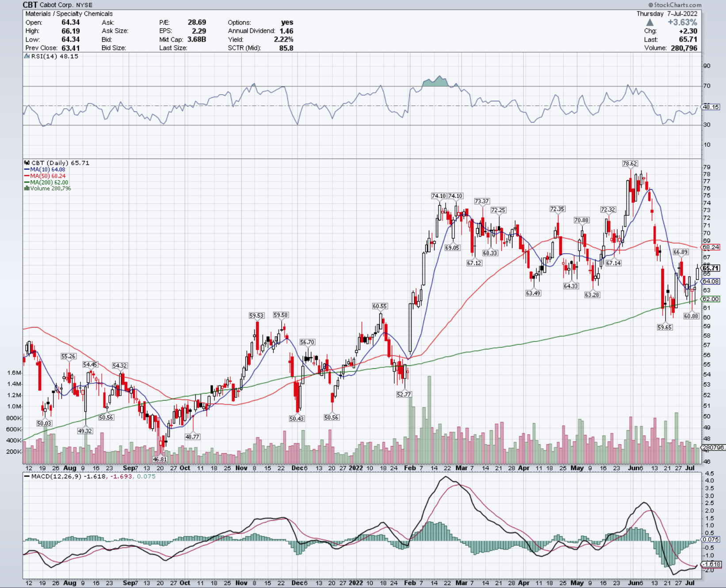The image size is (726, 588).
Task: Click the -1.618 MACD axis tag
Action: pos(712,564)
